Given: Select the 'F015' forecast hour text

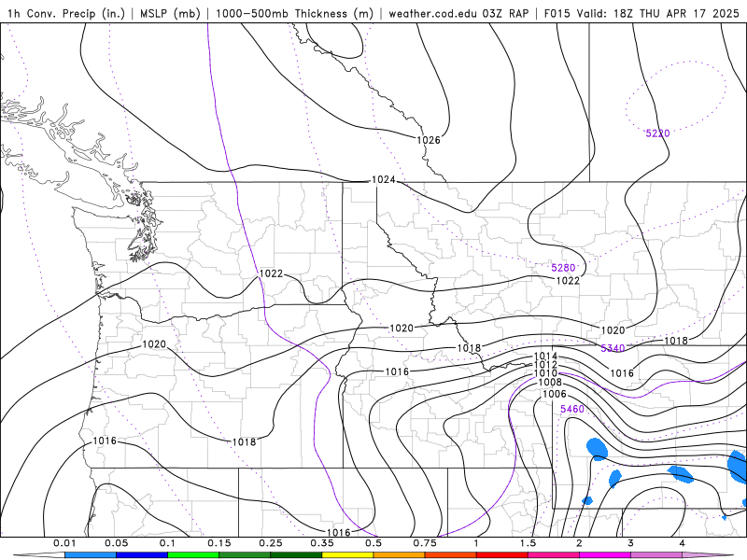Looking at the screenshot, I should click(557, 13).
